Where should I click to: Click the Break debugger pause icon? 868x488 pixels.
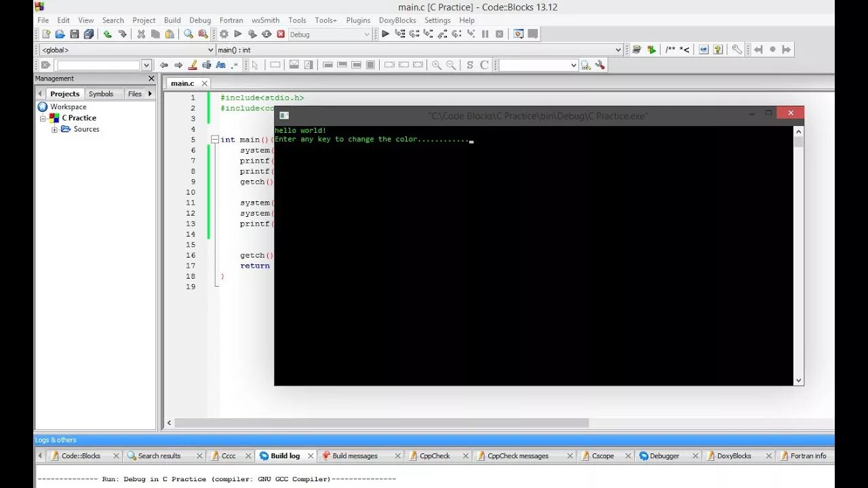[x=485, y=34]
